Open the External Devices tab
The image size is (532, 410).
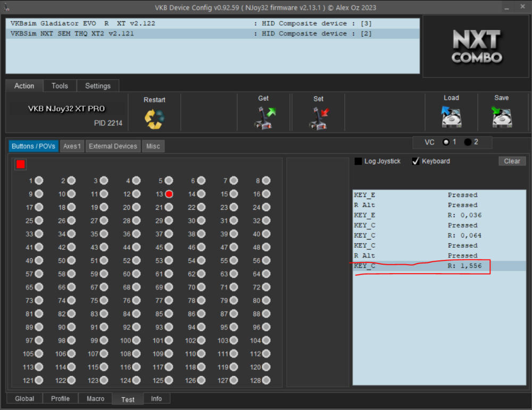[113, 146]
